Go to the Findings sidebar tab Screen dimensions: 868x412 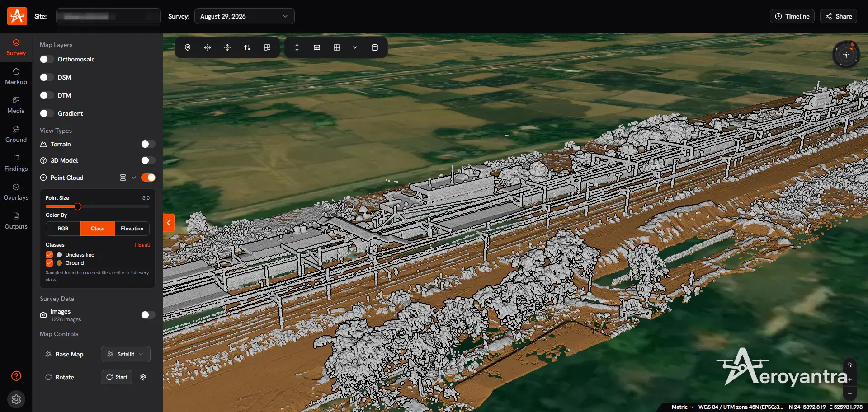click(16, 164)
